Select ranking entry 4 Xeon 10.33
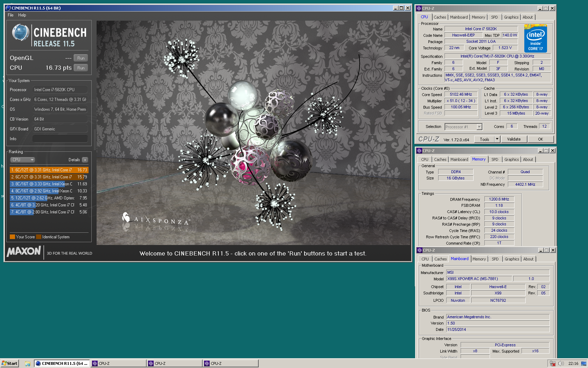The width and height of the screenshot is (588, 368). click(x=49, y=191)
